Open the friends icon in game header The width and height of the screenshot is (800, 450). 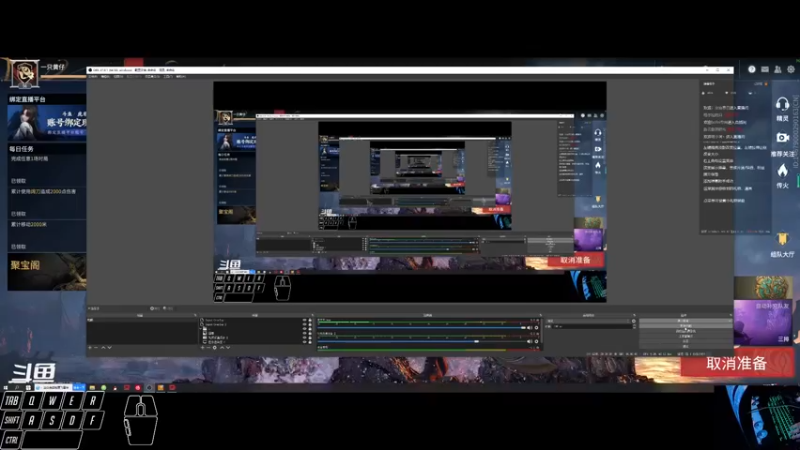point(778,69)
